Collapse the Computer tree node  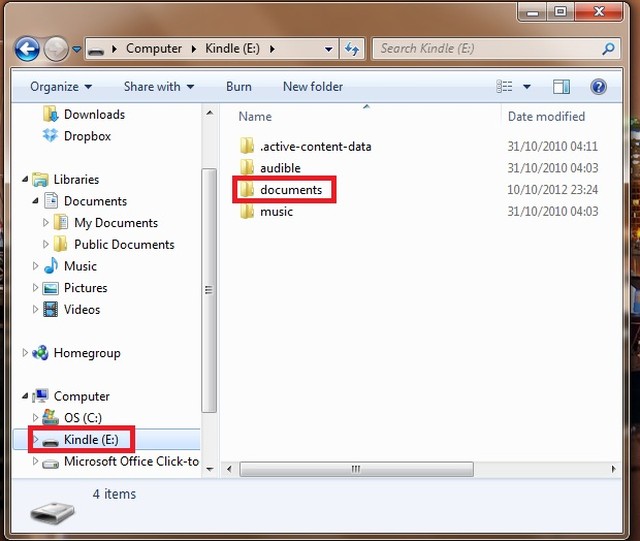click(x=25, y=396)
